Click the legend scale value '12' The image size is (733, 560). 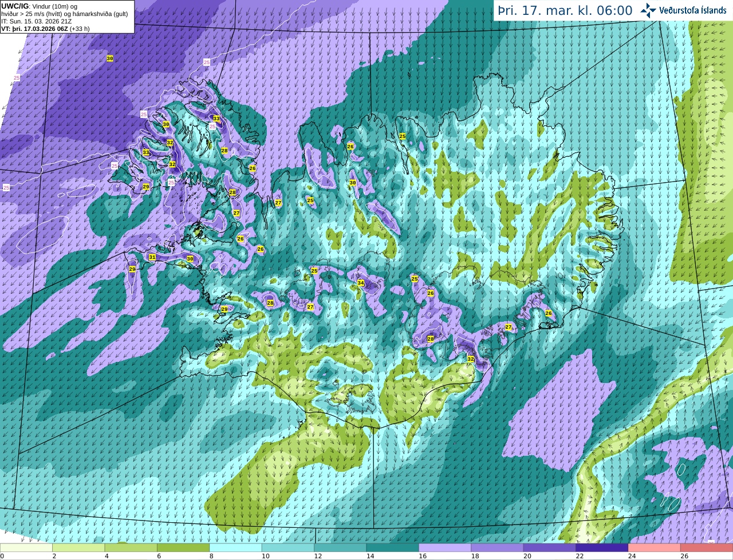pos(317,556)
